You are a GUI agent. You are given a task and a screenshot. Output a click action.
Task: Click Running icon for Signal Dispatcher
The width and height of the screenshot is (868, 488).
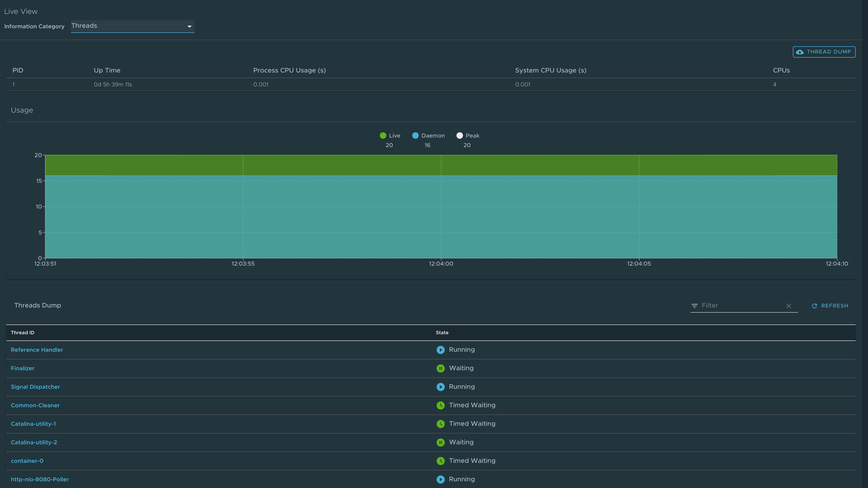tap(440, 387)
